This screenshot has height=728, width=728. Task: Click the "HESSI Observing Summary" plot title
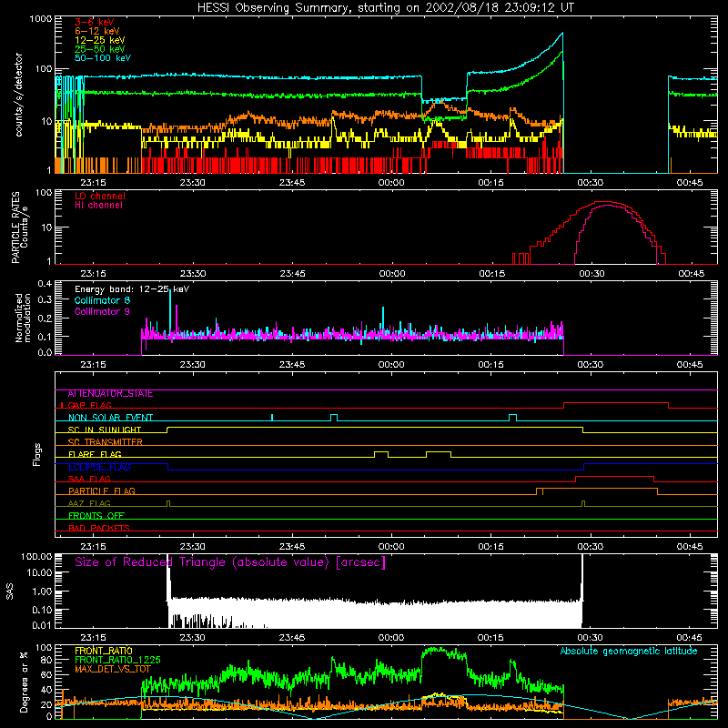coord(385,8)
